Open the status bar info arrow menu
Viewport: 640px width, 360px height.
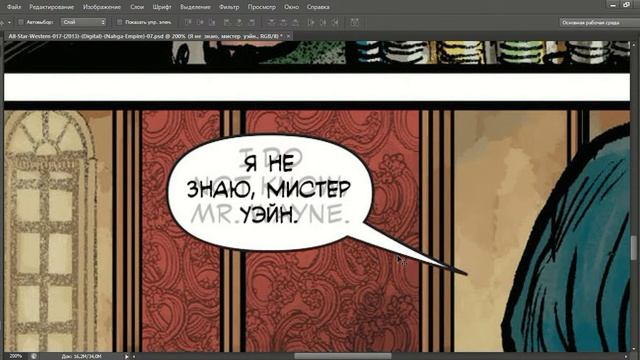[127, 356]
